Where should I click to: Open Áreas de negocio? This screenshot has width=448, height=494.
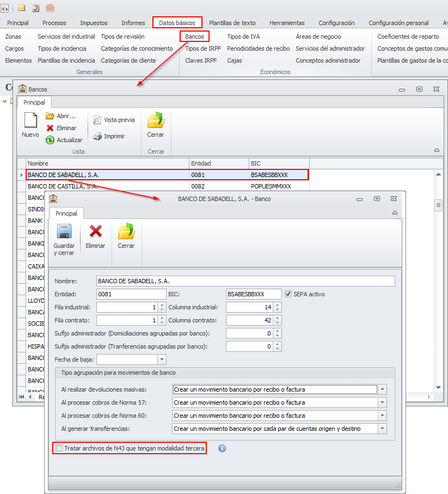point(318,36)
